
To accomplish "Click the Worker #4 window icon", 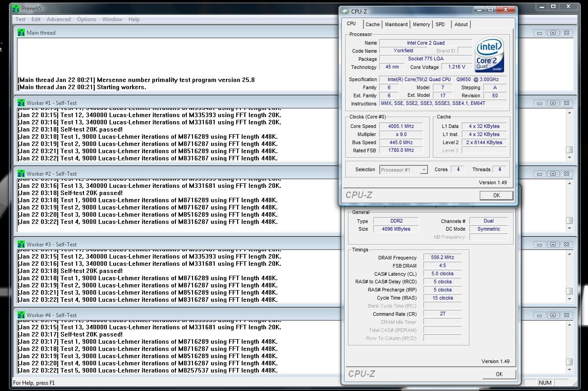I will click(x=21, y=315).
